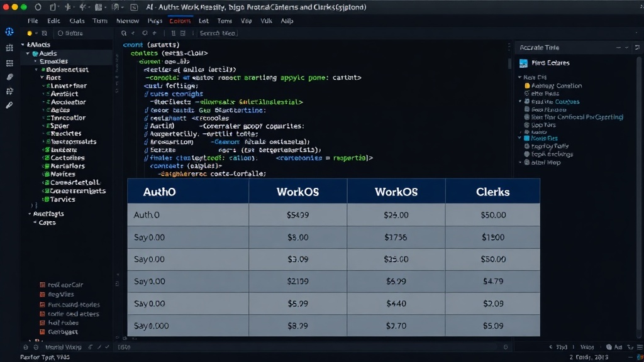Open the Edic menu
Image resolution: width=644 pixels, height=362 pixels.
tap(53, 21)
